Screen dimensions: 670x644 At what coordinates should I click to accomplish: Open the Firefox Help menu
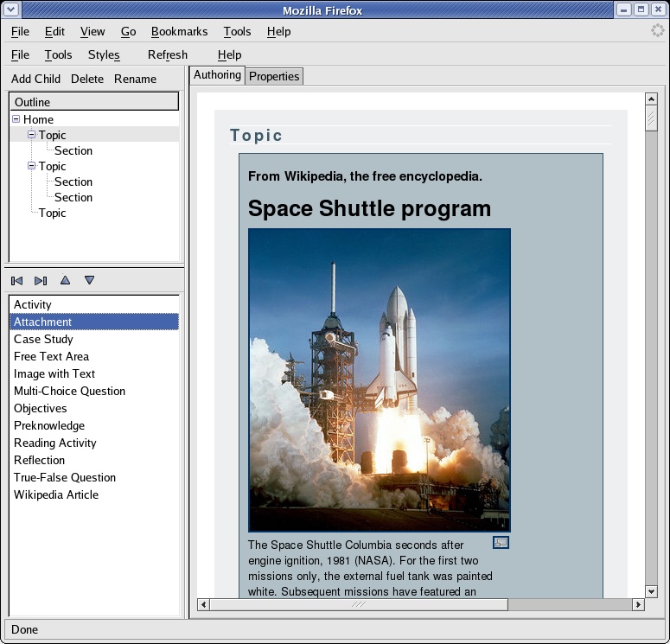279,32
